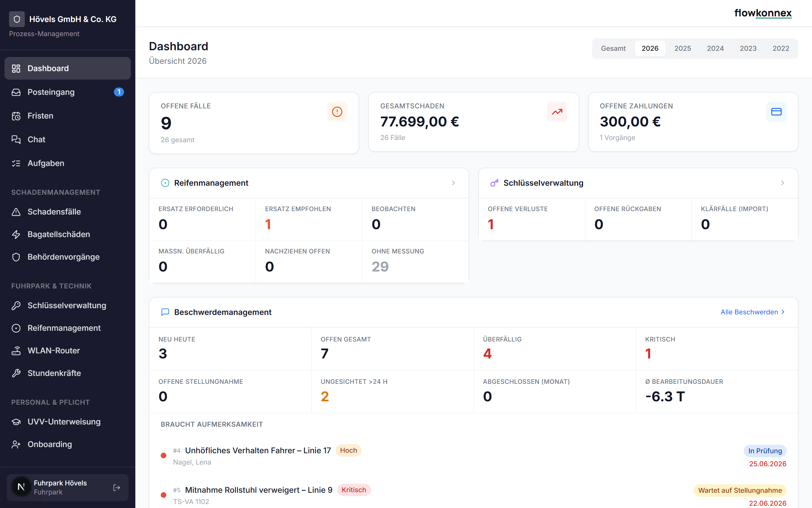Viewport: 812px width, 508px height.
Task: Open the Onboarding menu item
Action: [67, 444]
